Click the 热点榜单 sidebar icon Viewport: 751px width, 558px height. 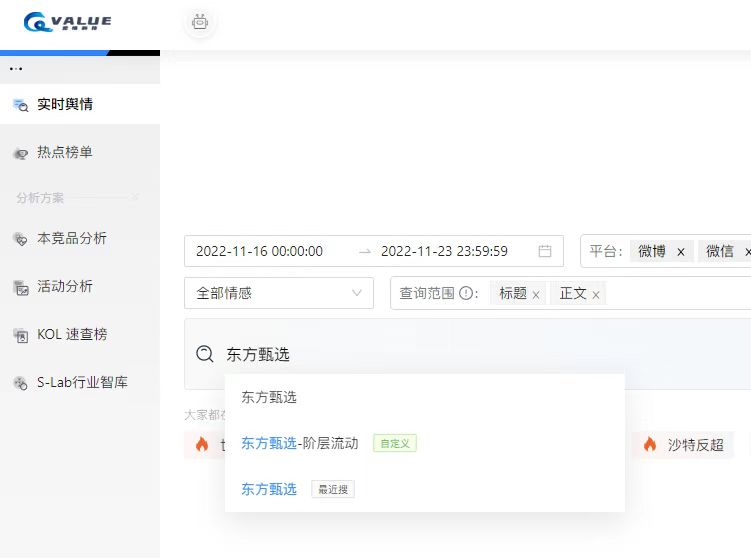pos(21,154)
